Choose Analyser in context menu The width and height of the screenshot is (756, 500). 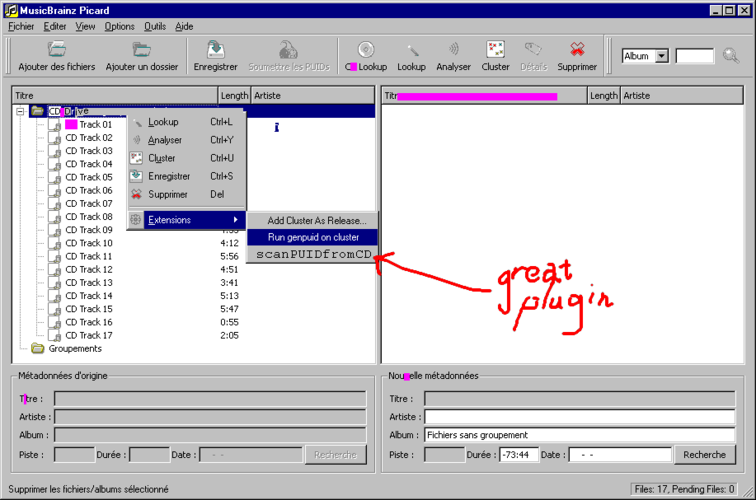[x=187, y=140]
